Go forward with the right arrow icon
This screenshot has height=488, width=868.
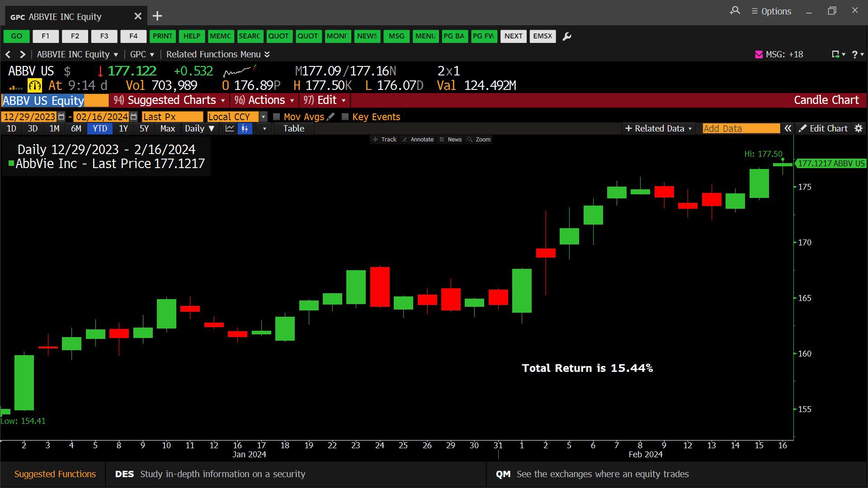(22, 54)
